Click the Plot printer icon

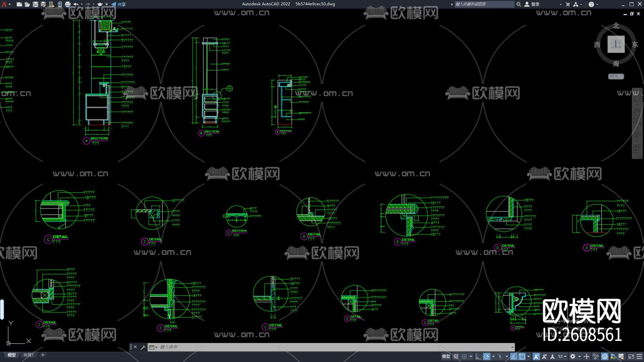coord(68,4)
